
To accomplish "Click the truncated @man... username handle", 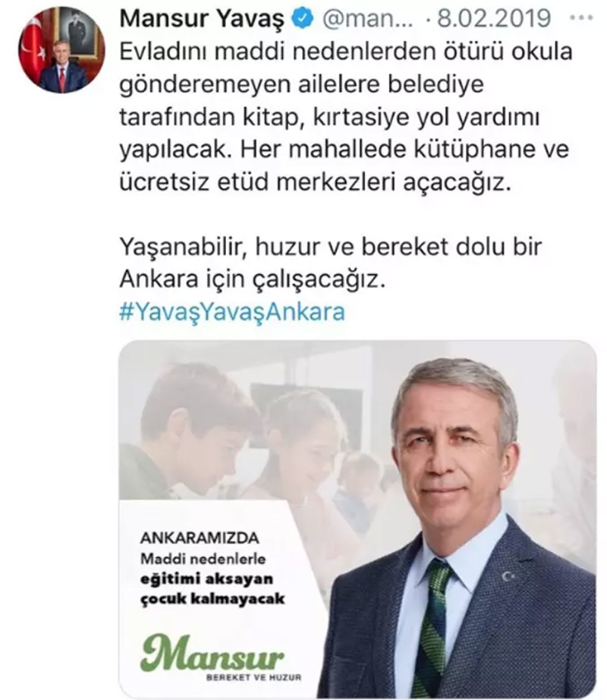I will [367, 19].
